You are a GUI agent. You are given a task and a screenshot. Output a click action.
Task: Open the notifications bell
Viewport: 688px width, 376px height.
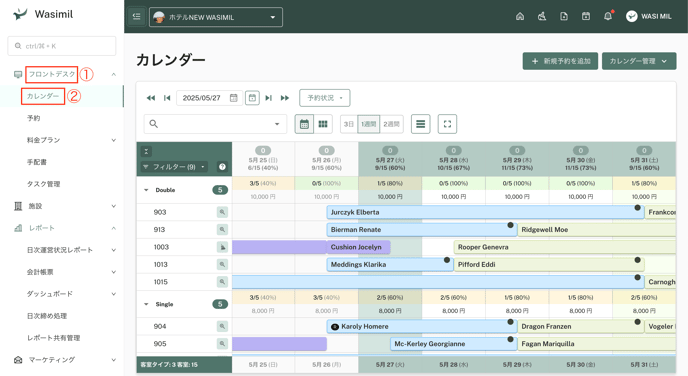[608, 17]
